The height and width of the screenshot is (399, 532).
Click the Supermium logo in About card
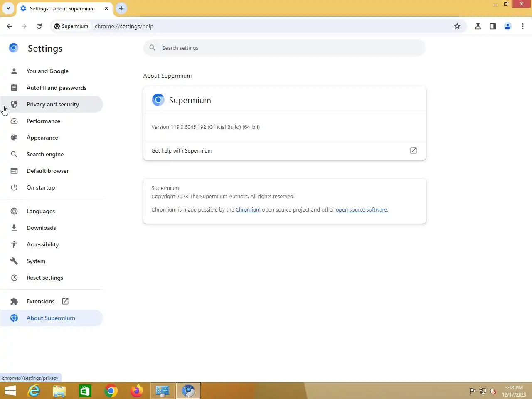(158, 100)
